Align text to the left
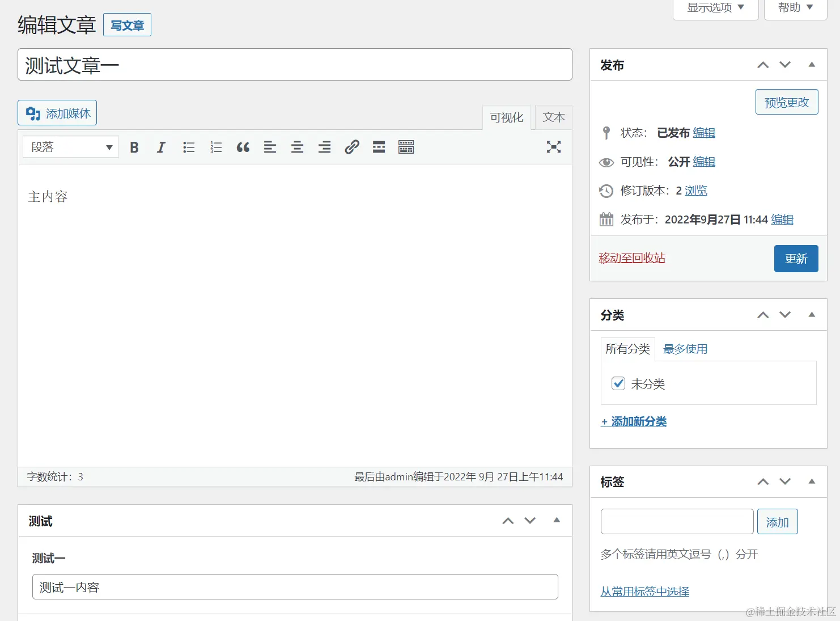 coord(270,147)
